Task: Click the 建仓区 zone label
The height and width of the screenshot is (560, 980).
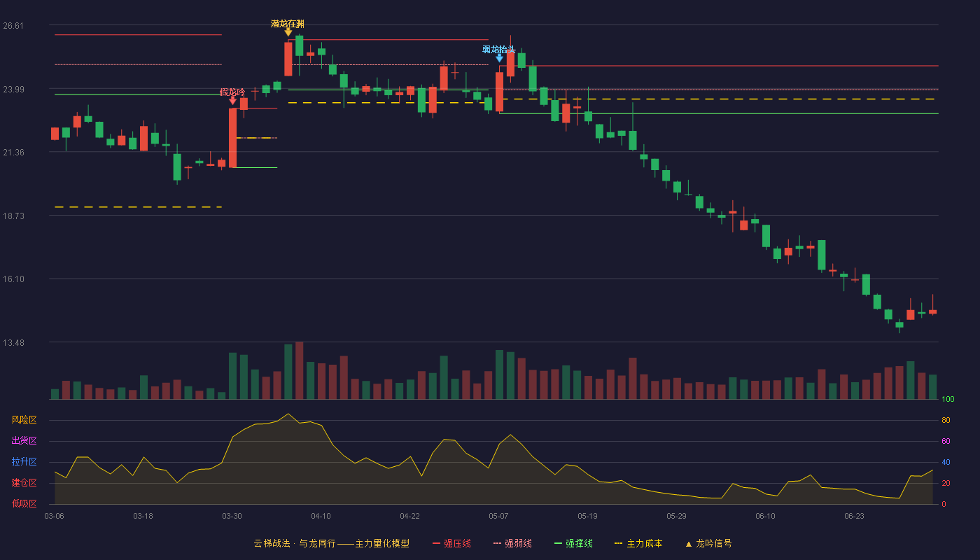Action: coord(24,483)
